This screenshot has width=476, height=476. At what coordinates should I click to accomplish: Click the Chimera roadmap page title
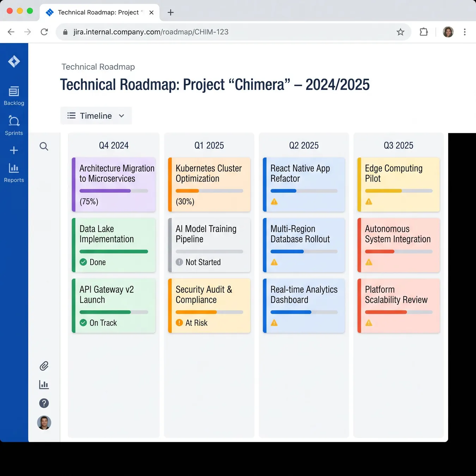coord(215,85)
